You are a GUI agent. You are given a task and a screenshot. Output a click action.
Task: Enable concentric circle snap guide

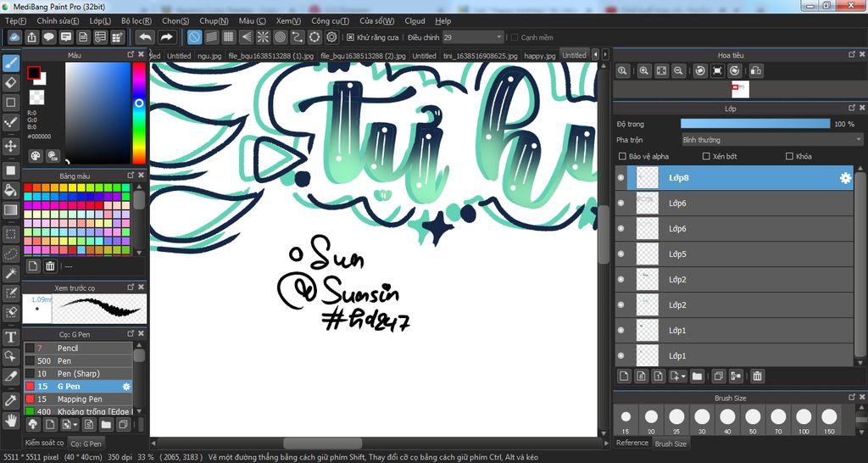tap(280, 37)
